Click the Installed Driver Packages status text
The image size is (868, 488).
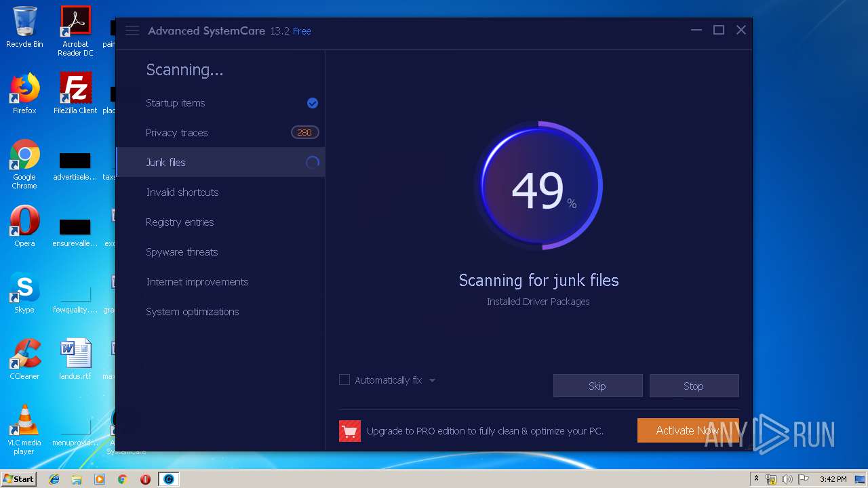coord(538,302)
